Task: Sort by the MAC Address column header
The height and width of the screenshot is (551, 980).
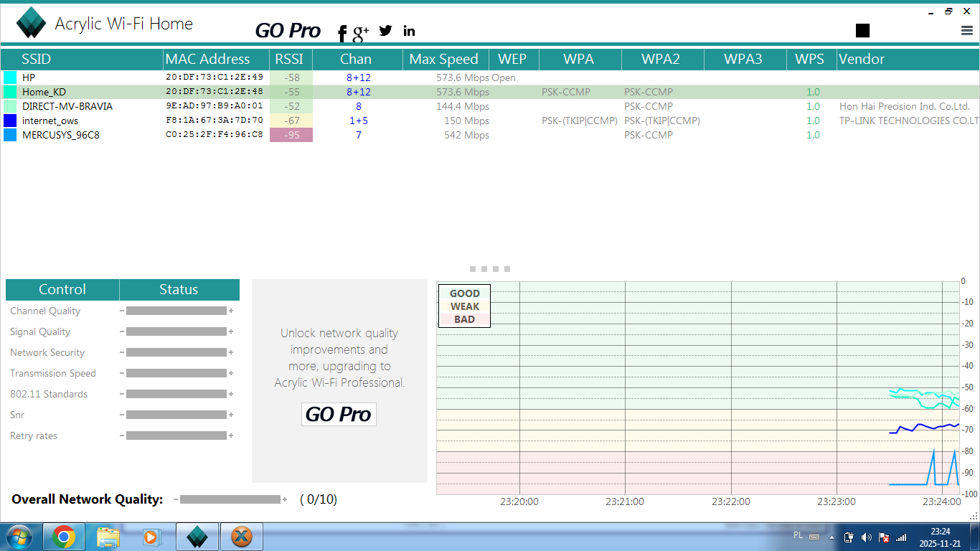Action: tap(216, 59)
